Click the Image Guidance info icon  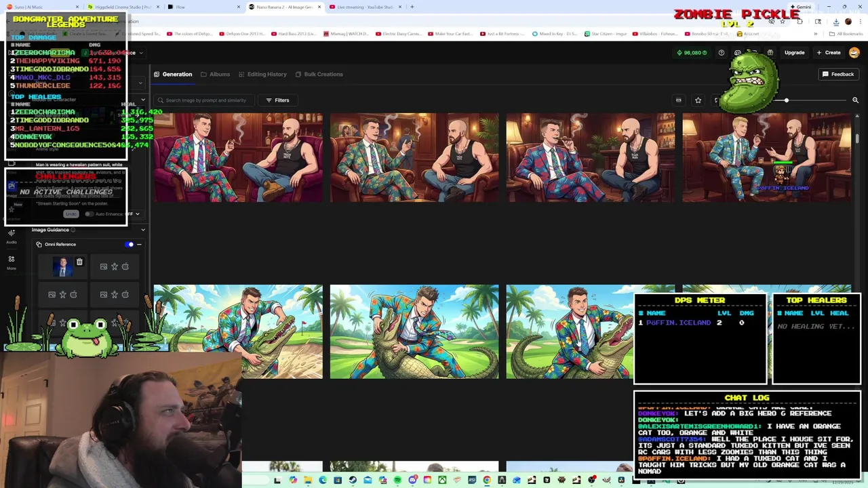coord(73,230)
